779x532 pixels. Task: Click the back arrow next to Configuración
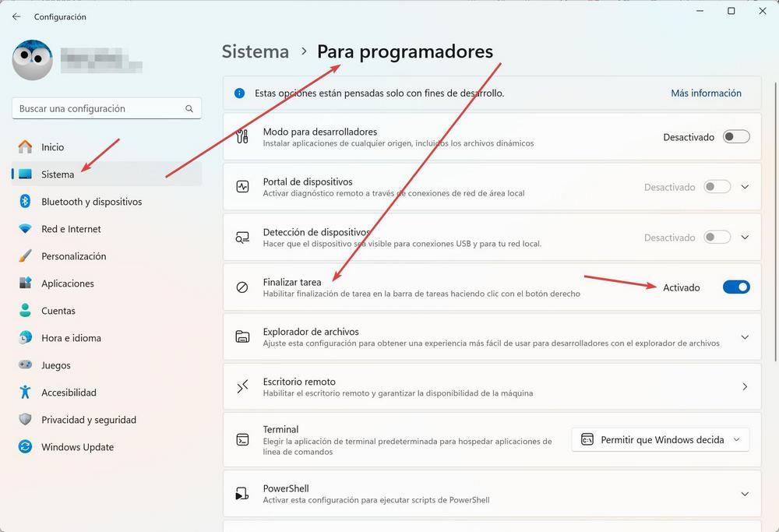tap(16, 16)
